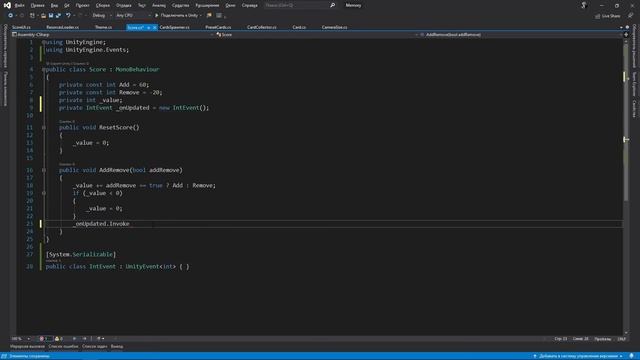Switch to the CardCollector.cs tab

[262, 27]
